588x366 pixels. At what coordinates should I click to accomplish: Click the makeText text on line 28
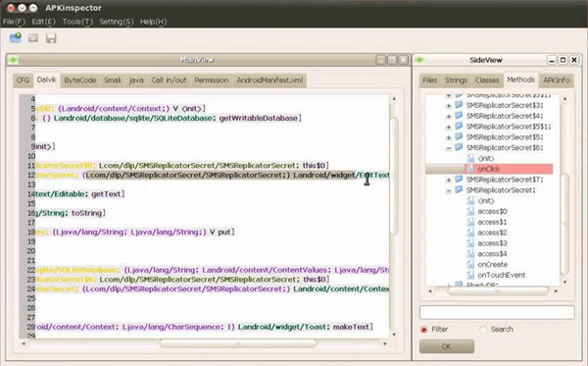(x=351, y=327)
